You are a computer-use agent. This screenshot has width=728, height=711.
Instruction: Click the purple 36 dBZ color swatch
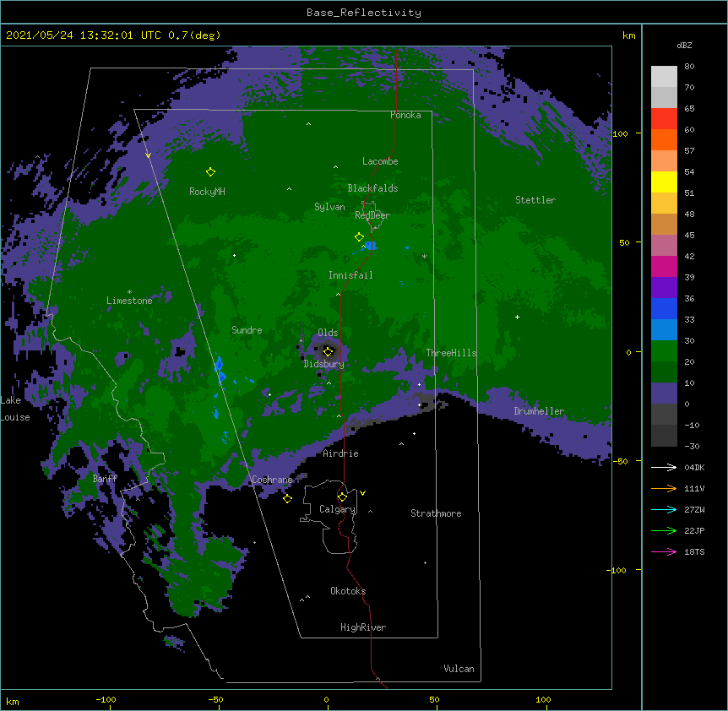pos(664,288)
